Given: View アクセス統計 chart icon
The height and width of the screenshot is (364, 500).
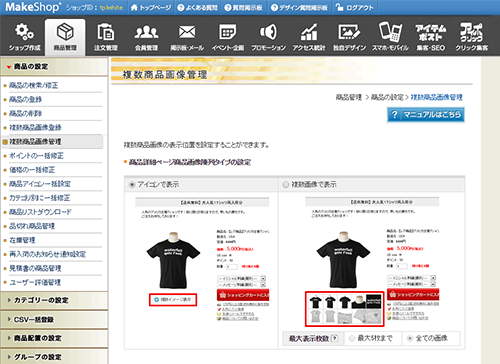Looking at the screenshot, I should [x=309, y=37].
